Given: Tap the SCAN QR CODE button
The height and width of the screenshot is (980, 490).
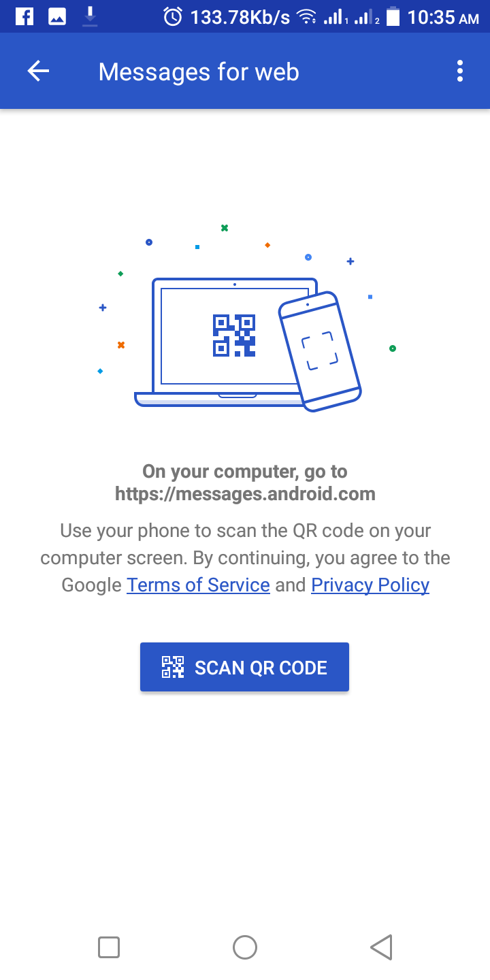Looking at the screenshot, I should [x=244, y=667].
